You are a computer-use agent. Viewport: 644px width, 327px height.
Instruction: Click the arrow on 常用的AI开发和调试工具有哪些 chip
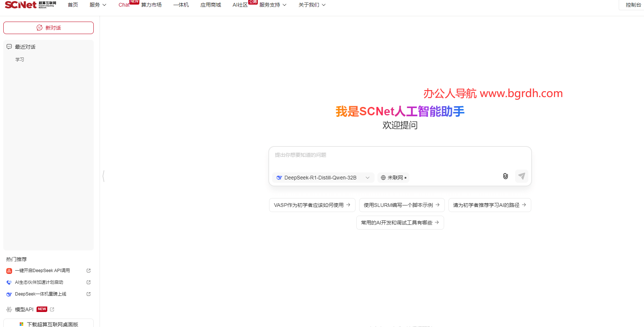click(437, 222)
